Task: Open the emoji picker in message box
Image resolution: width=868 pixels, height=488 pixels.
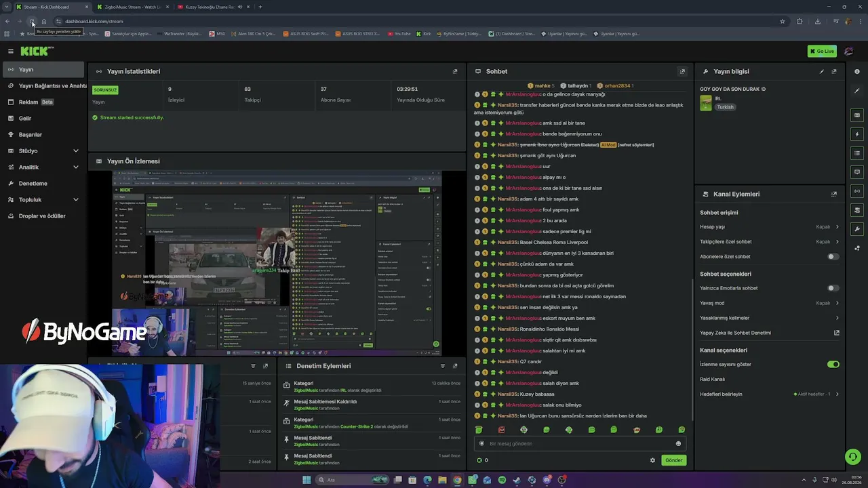Action: click(x=678, y=443)
